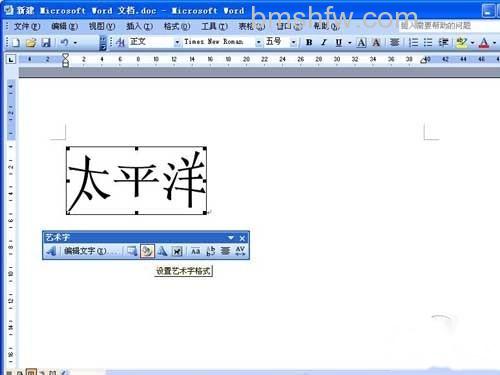Change paragraph indent

[x=443, y=42]
